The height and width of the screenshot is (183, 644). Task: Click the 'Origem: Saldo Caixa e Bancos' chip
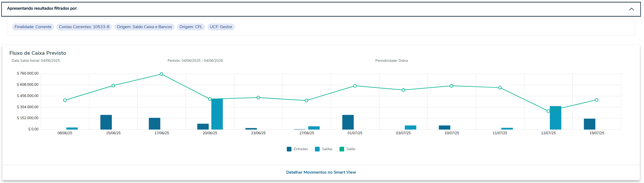(x=144, y=27)
